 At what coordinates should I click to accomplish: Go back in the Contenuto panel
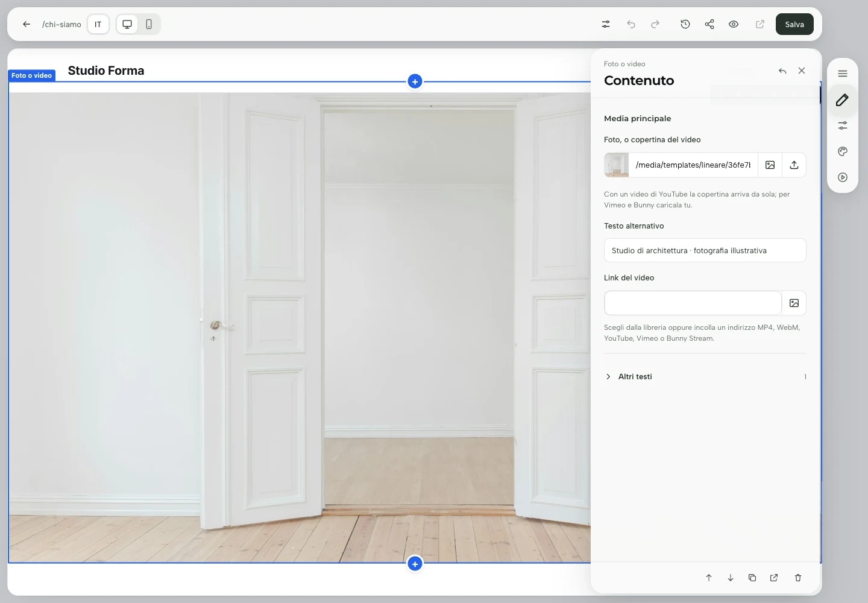click(782, 71)
